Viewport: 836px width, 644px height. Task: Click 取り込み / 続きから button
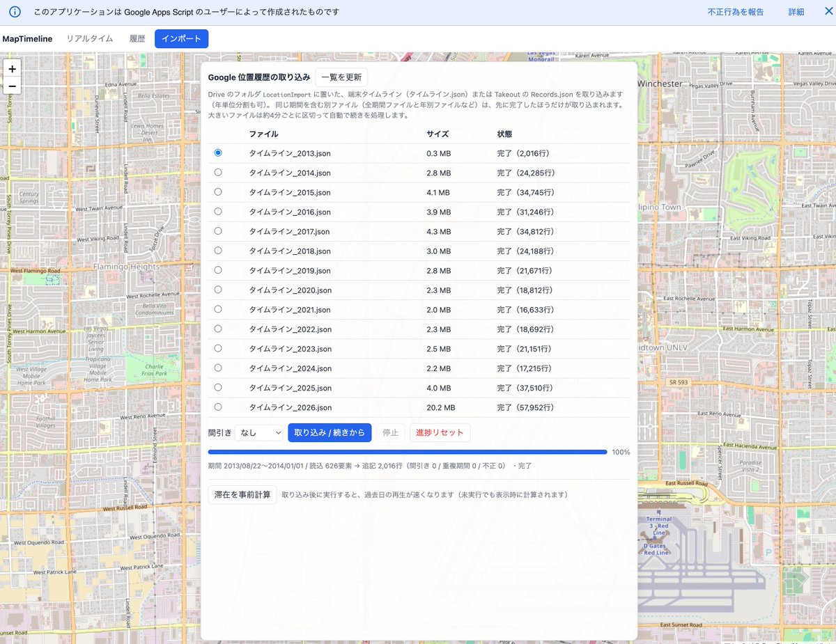point(330,432)
